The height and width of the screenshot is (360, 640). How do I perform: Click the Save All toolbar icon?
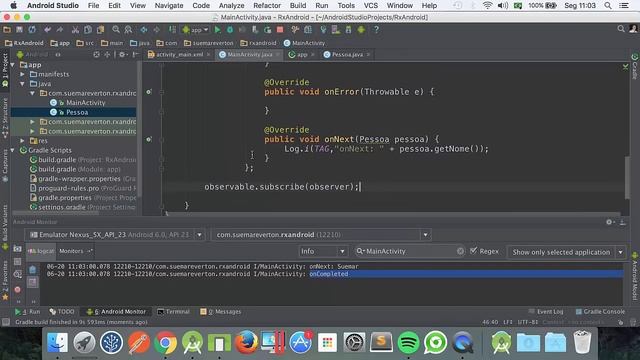tap(19, 29)
